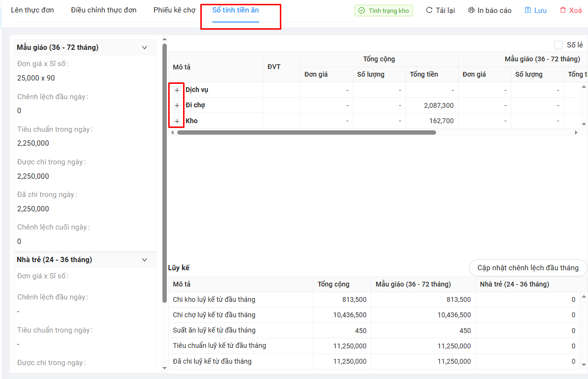Image resolution: width=588 pixels, height=379 pixels.
Task: Click the Đi chợ total 2,087,300 cell
Action: click(x=432, y=105)
